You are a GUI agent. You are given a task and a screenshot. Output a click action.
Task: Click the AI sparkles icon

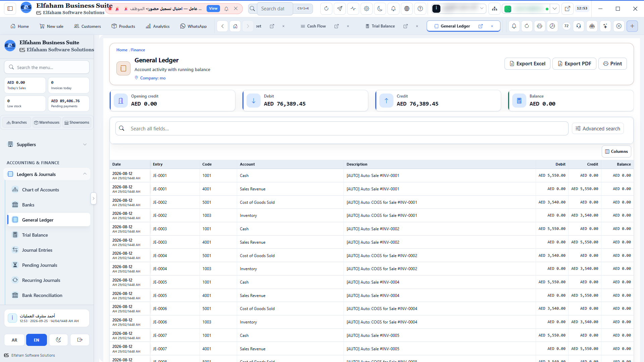(605, 26)
